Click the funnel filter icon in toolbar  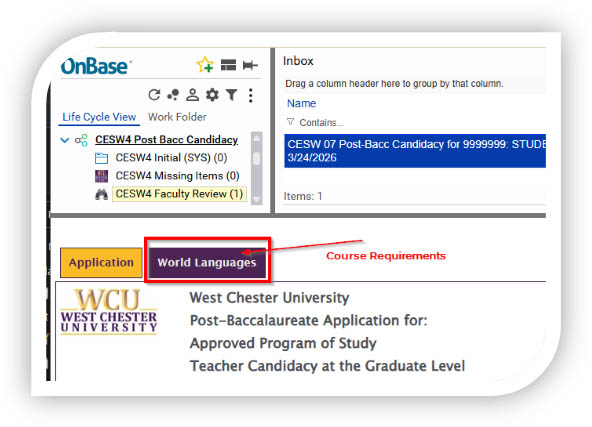tap(231, 95)
